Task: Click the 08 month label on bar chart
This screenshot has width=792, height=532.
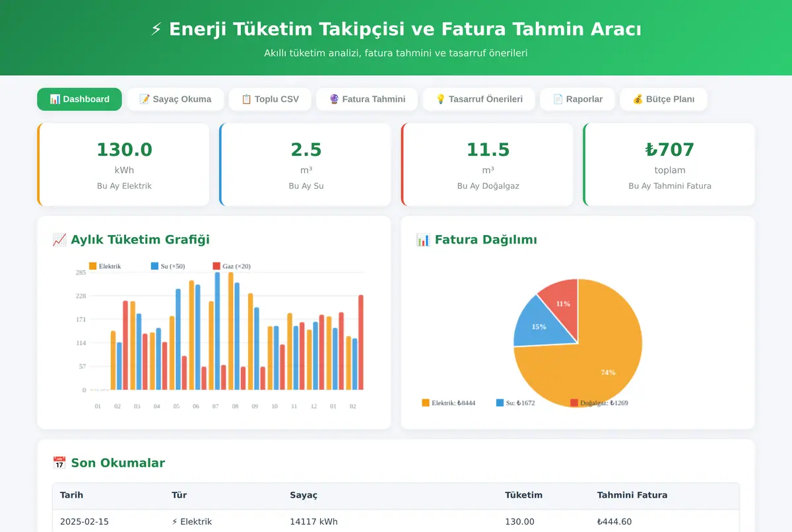Action: [235, 407]
